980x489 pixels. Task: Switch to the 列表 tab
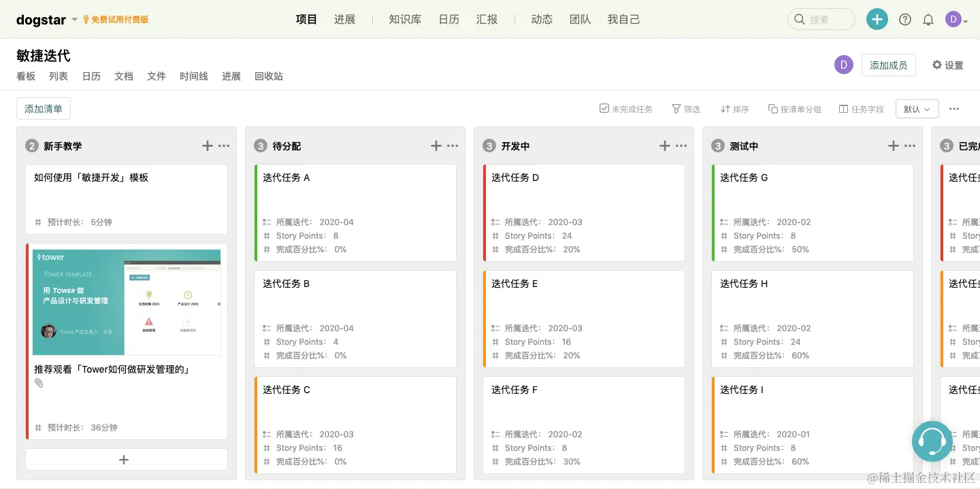pyautogui.click(x=59, y=76)
